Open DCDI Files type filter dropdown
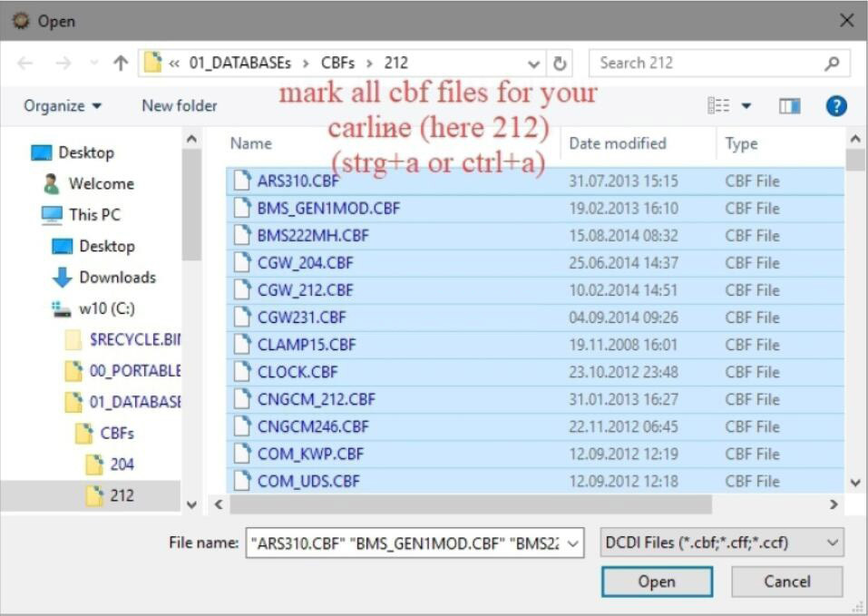The height and width of the screenshot is (616, 868). (x=722, y=543)
